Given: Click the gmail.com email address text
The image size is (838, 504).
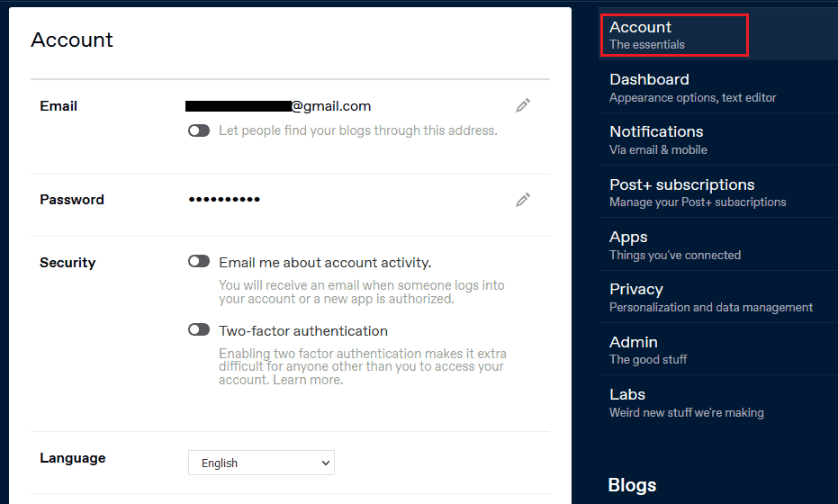Looking at the screenshot, I should click(x=278, y=106).
